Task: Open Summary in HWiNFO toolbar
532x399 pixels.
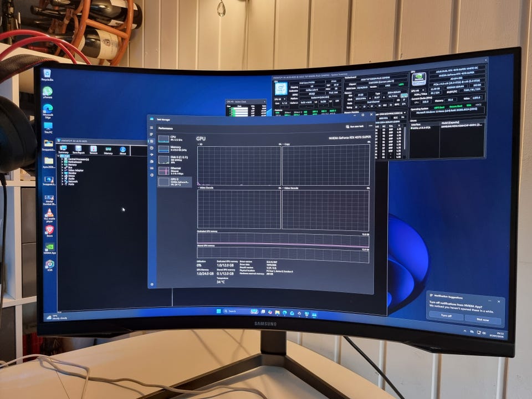Action: (63, 150)
